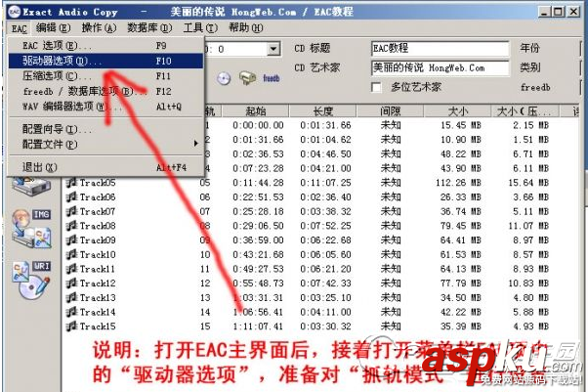
Task: Open the EAC menu in menu bar
Action: point(20,28)
